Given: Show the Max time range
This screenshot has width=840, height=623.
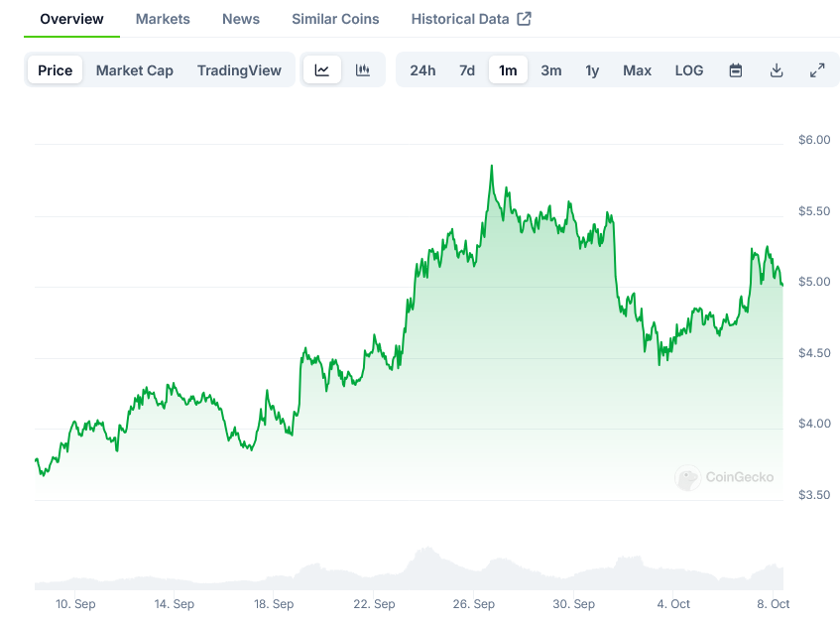Looking at the screenshot, I should click(637, 70).
